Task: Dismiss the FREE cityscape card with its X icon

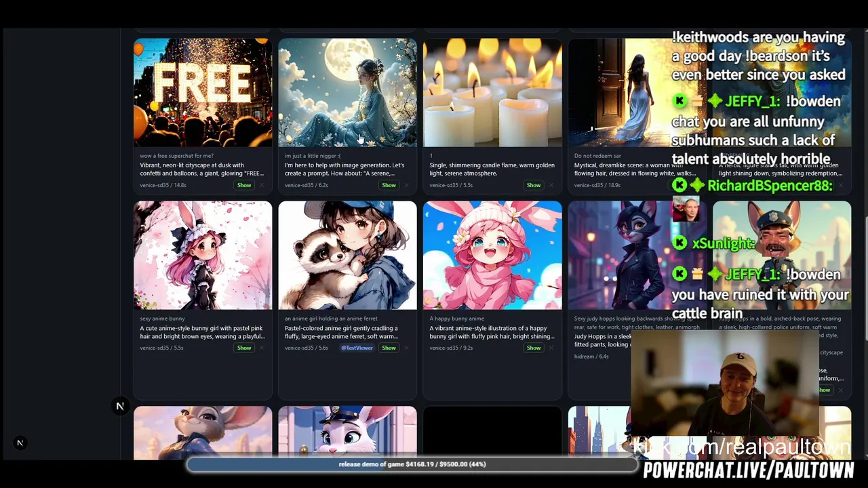Action: click(262, 185)
